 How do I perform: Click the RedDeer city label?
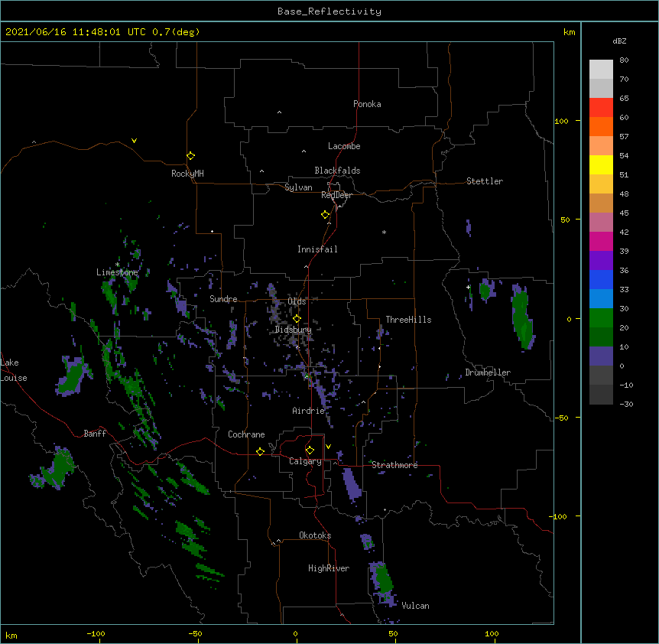click(336, 195)
